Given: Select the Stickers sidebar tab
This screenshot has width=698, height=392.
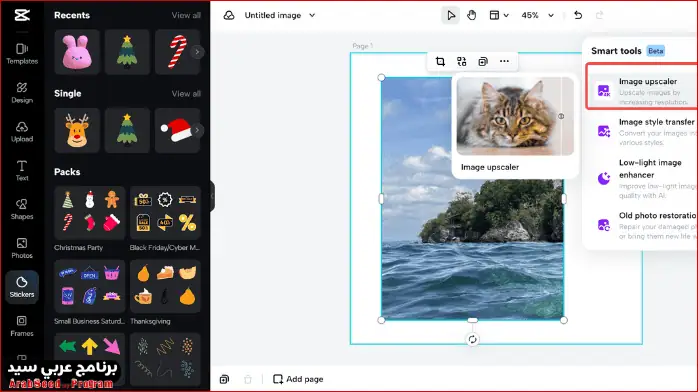Looking at the screenshot, I should [22, 287].
